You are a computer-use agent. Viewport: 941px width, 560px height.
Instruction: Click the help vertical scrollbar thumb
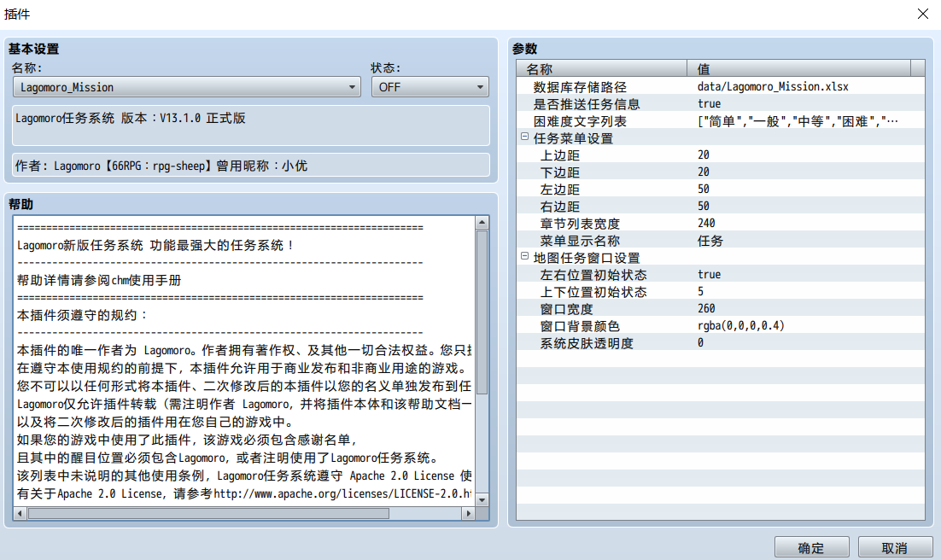(x=482, y=312)
